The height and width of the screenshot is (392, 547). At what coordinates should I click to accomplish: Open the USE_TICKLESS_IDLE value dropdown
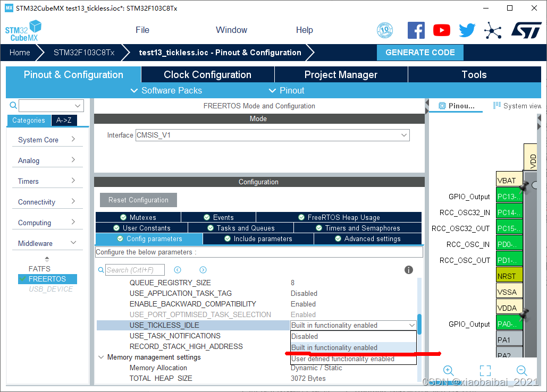(354, 325)
